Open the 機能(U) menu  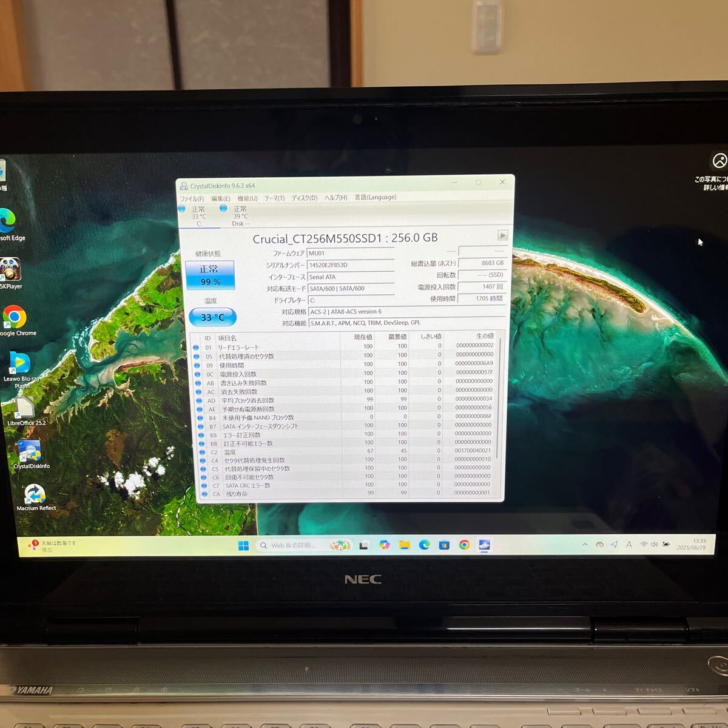[248, 198]
